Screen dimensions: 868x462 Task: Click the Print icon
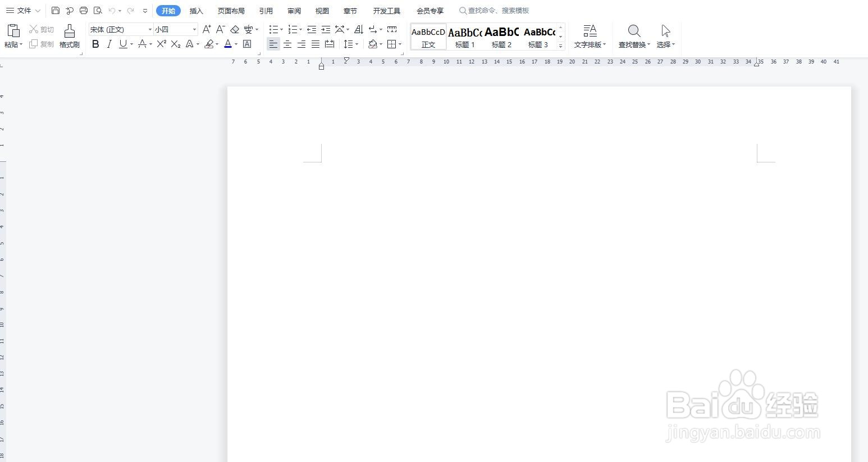pyautogui.click(x=84, y=11)
